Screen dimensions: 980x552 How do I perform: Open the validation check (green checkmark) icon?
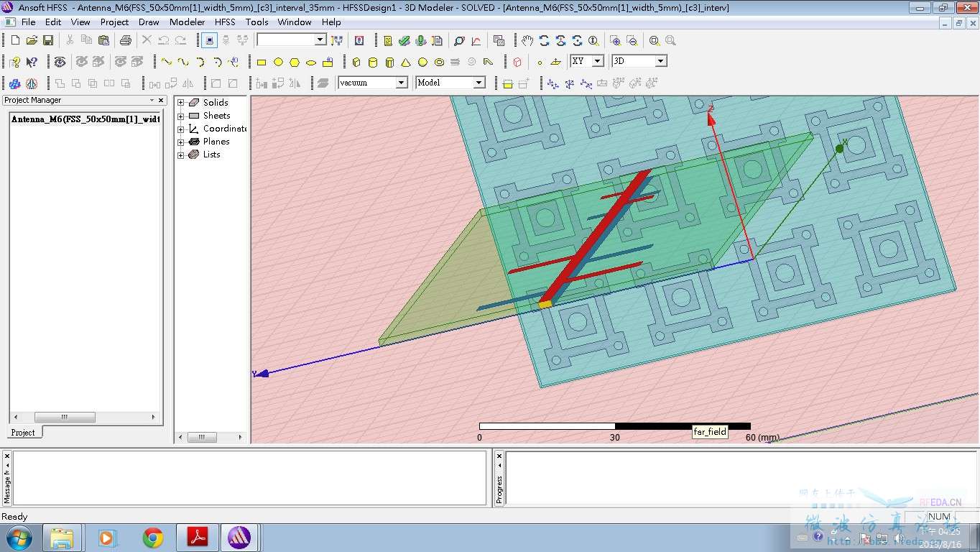pos(405,40)
